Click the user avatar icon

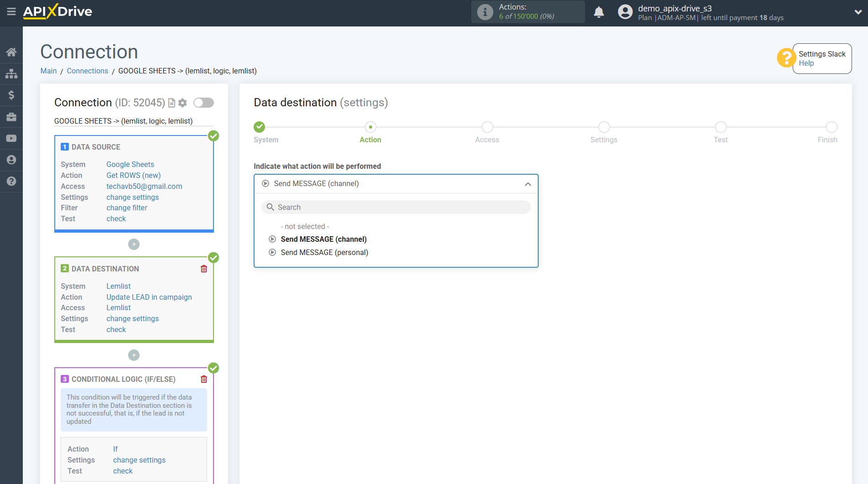click(x=625, y=12)
